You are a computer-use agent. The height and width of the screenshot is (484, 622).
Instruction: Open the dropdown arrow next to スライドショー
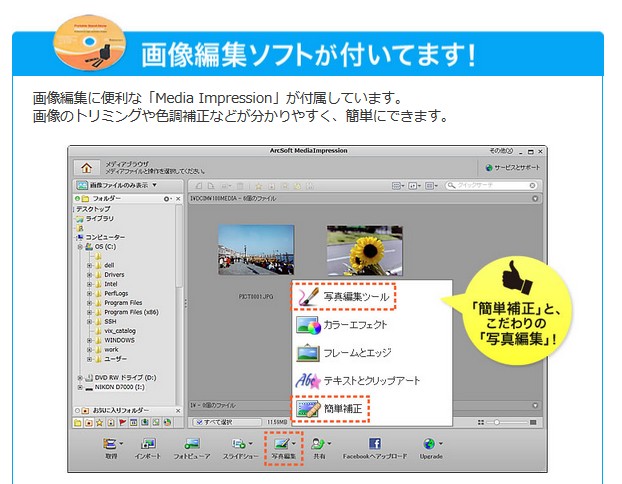(x=250, y=444)
